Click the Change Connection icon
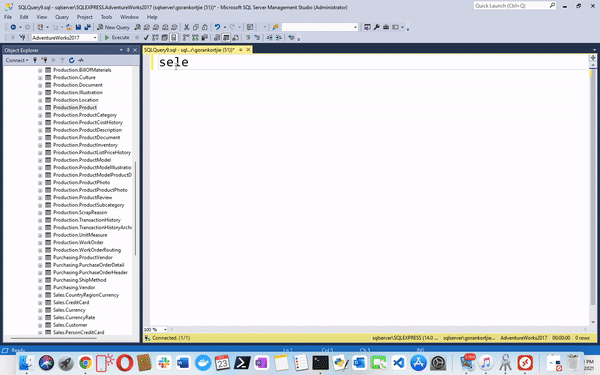This screenshot has width=600, height=375. [x=22, y=38]
